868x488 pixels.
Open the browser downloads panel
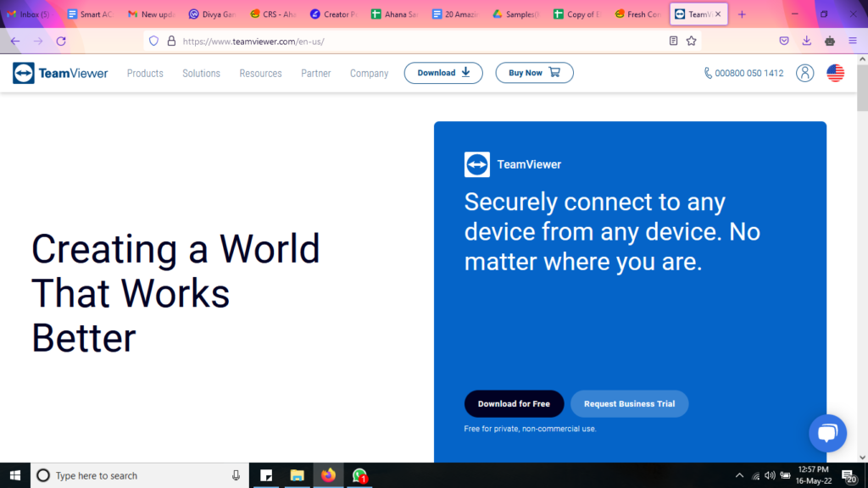click(x=807, y=41)
